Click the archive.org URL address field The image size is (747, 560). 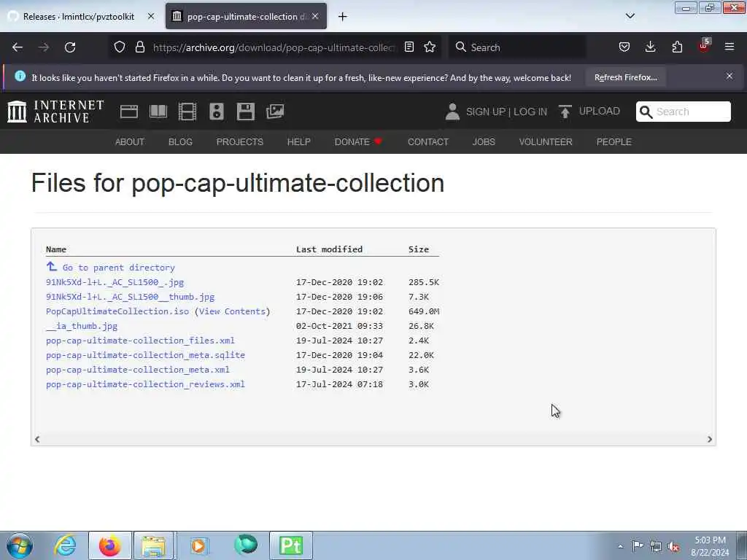coord(274,47)
